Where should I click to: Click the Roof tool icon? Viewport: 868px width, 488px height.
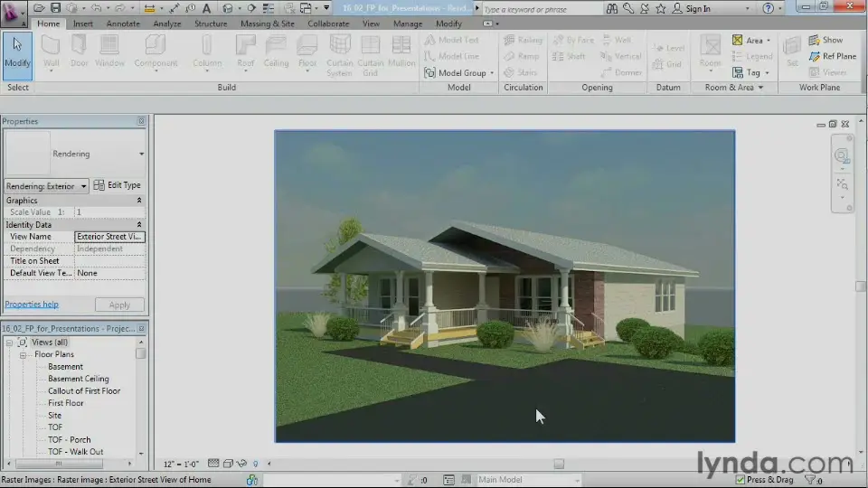245,45
